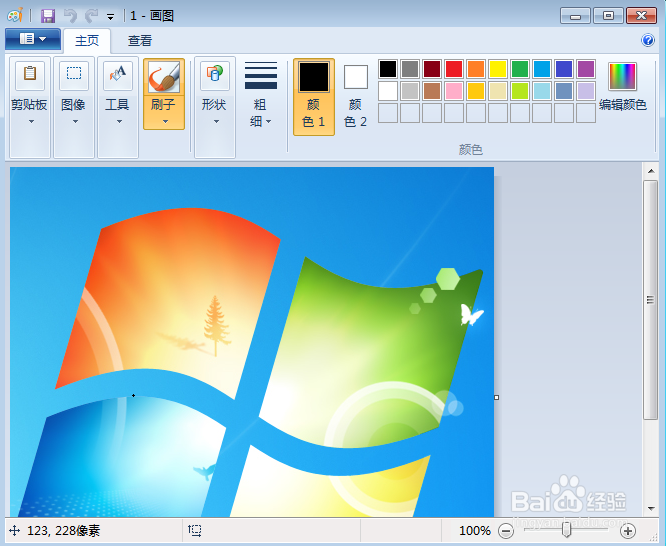
Task: Click the 剪贴板 clipboard icon
Action: coord(30,75)
